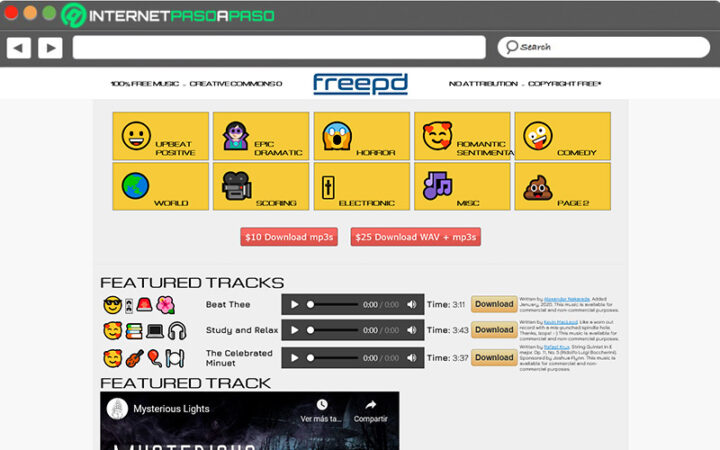Click the Mysterious Lights channel avatar
The width and height of the screenshot is (720, 450).
click(x=117, y=409)
